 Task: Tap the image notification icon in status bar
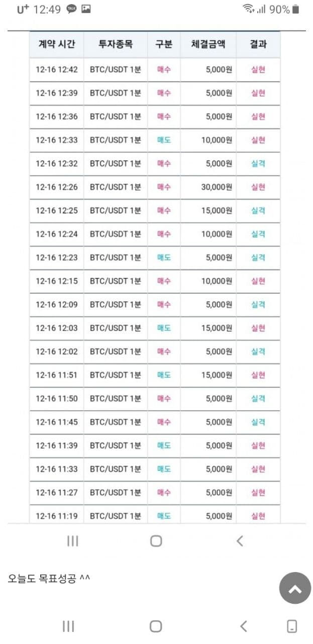[x=86, y=9]
